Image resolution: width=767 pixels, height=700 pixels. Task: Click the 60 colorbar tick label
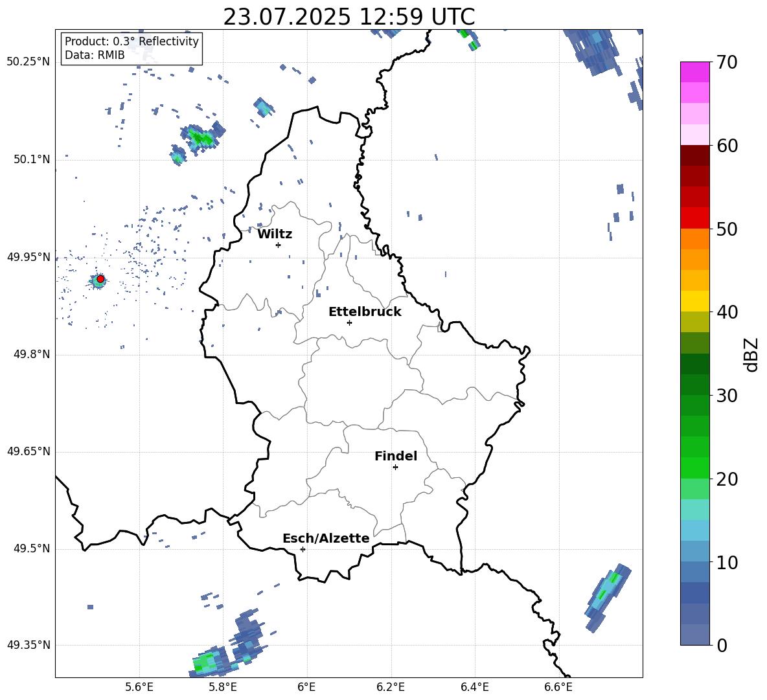click(728, 146)
